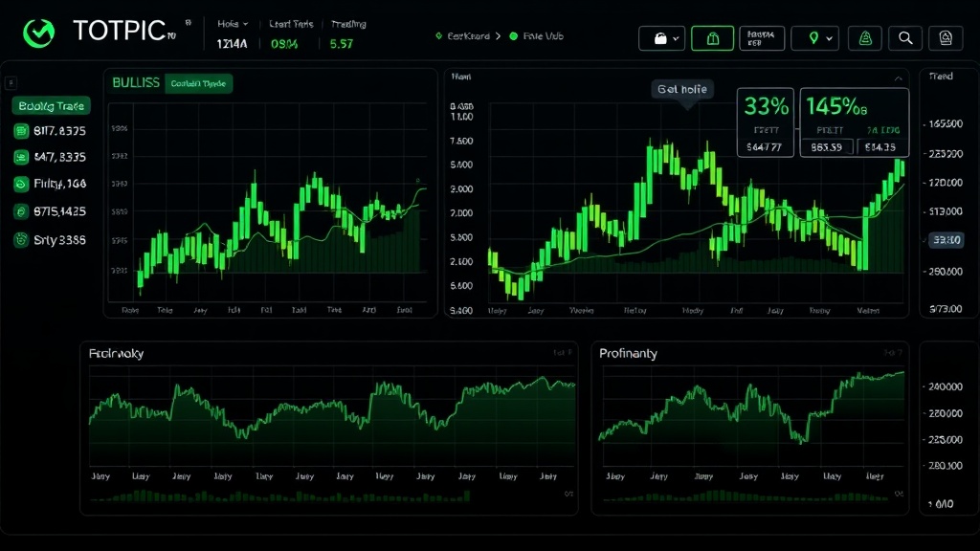
Task: Collapse main chart panel with the chevron
Action: point(898,78)
